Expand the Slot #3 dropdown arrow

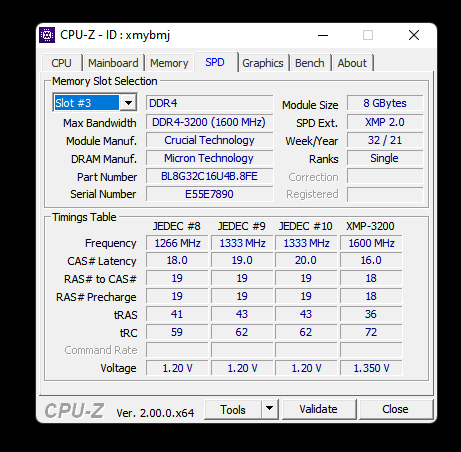pyautogui.click(x=128, y=103)
